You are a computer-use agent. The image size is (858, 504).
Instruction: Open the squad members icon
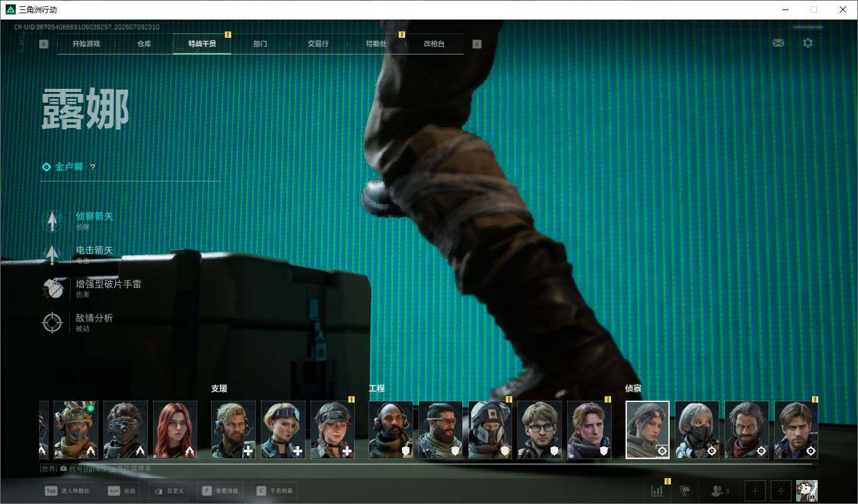coord(719,491)
